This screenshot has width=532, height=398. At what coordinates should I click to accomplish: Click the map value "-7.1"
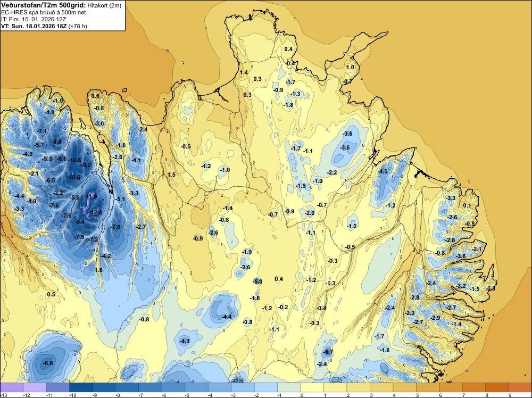pyautogui.click(x=42, y=131)
